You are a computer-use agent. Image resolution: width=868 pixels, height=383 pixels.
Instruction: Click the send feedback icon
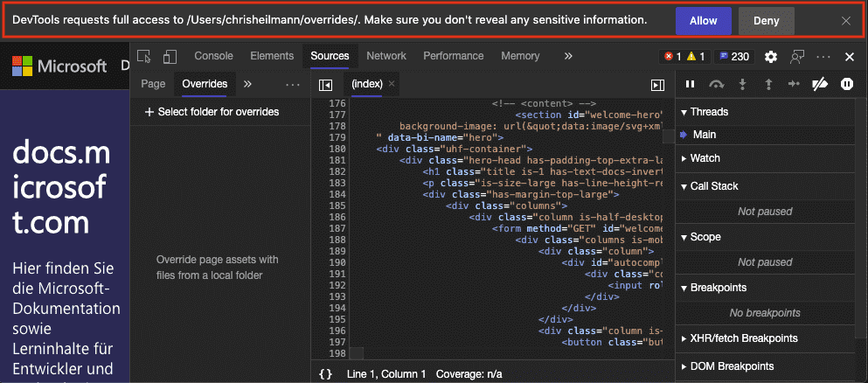[x=797, y=57]
